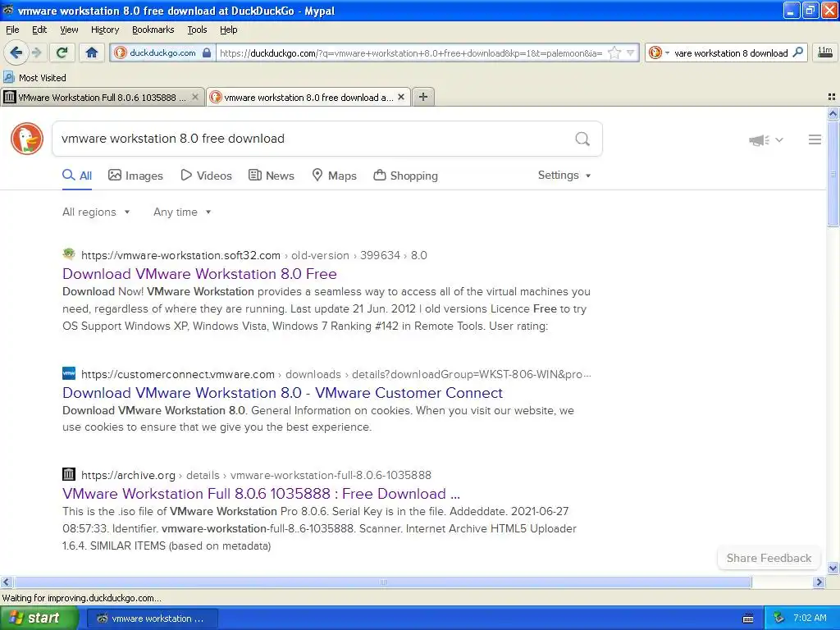The height and width of the screenshot is (630, 840).
Task: Go forward using the Forward arrow button
Action: click(x=37, y=52)
